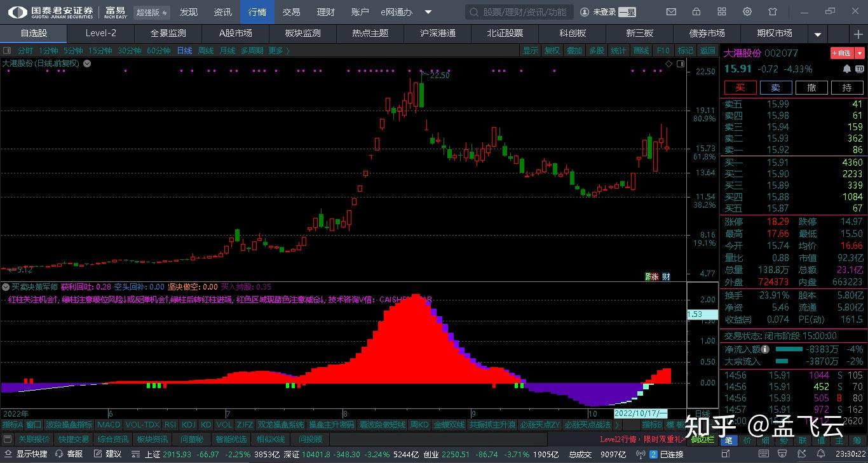Click the red 买 buy button

740,87
